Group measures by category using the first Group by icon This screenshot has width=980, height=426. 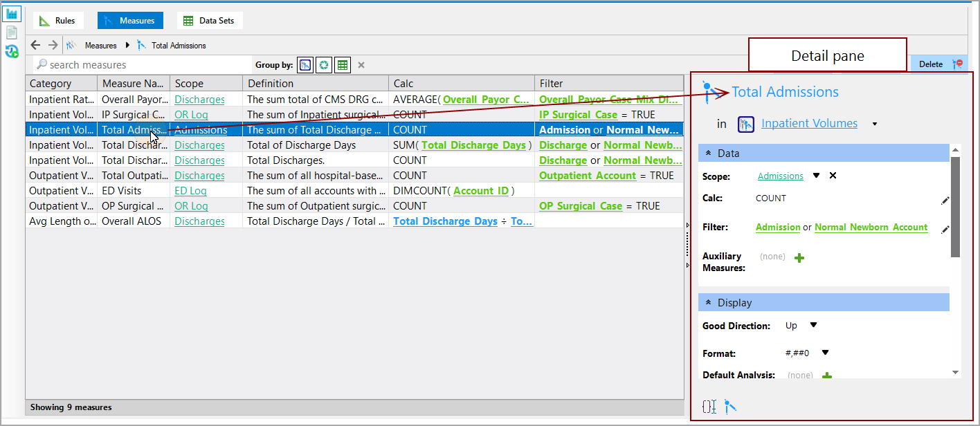pyautogui.click(x=305, y=64)
